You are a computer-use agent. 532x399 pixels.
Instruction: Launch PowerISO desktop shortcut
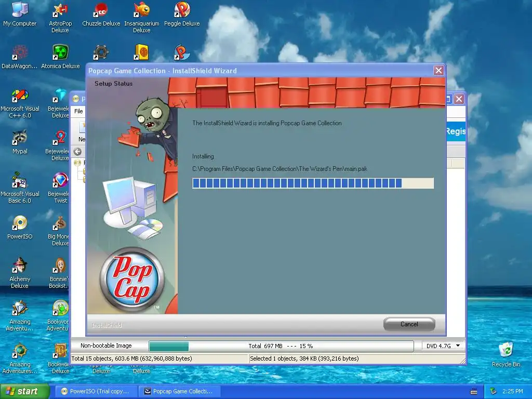[x=20, y=228]
